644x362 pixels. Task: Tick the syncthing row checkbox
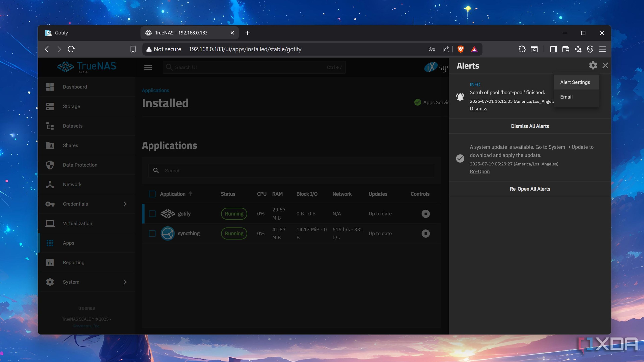tap(152, 233)
